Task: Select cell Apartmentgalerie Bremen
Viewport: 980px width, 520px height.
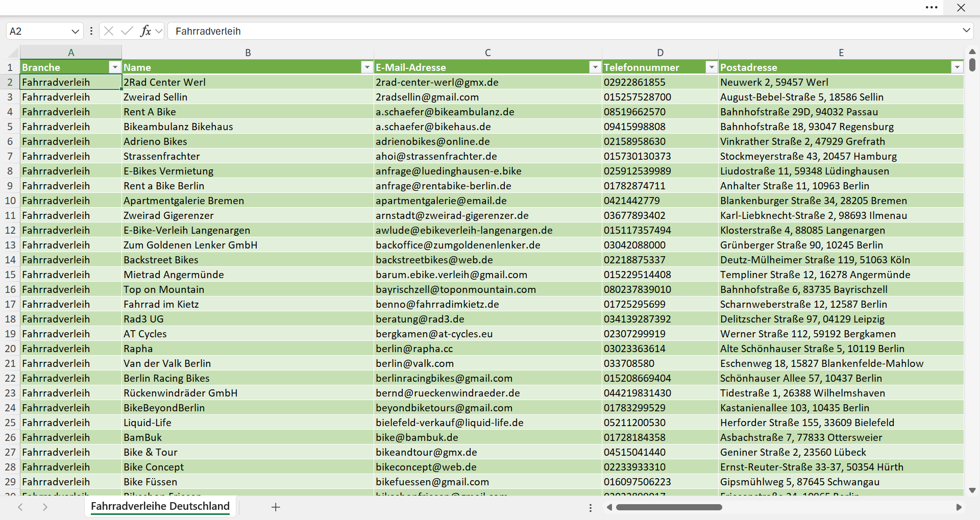Action: 248,201
